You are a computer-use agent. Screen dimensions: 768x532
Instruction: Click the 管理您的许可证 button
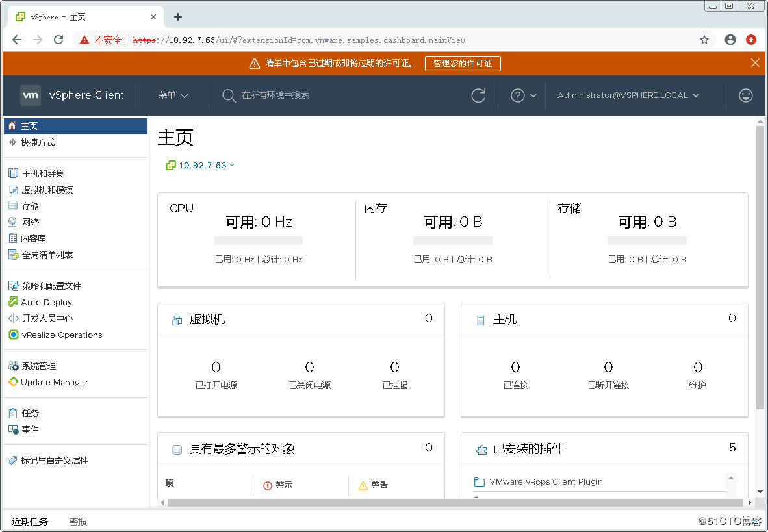click(463, 63)
